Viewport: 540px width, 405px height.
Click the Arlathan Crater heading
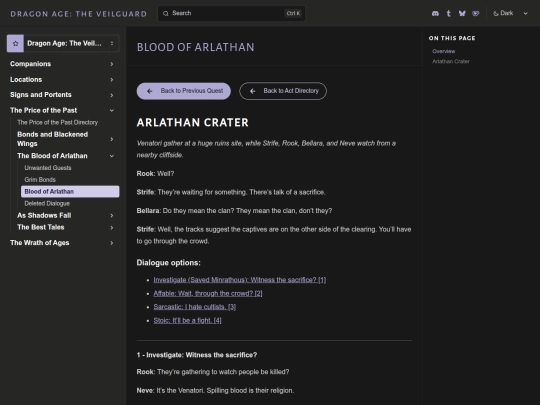[x=193, y=123]
